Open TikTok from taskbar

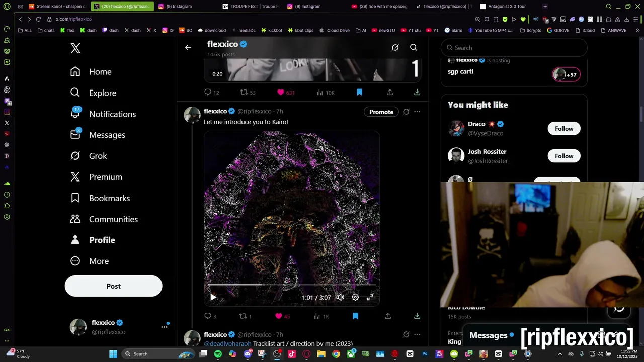click(x=292, y=354)
